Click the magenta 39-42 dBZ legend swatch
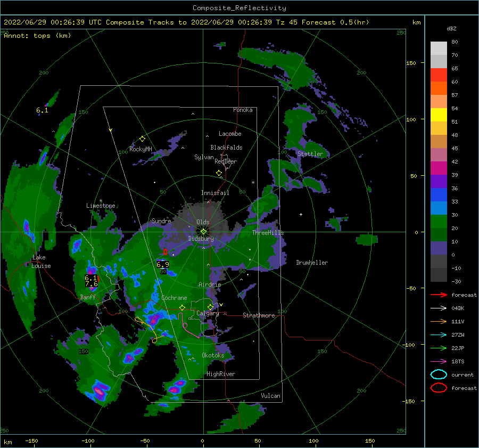Image resolution: width=479 pixels, height=448 pixels. click(x=439, y=168)
